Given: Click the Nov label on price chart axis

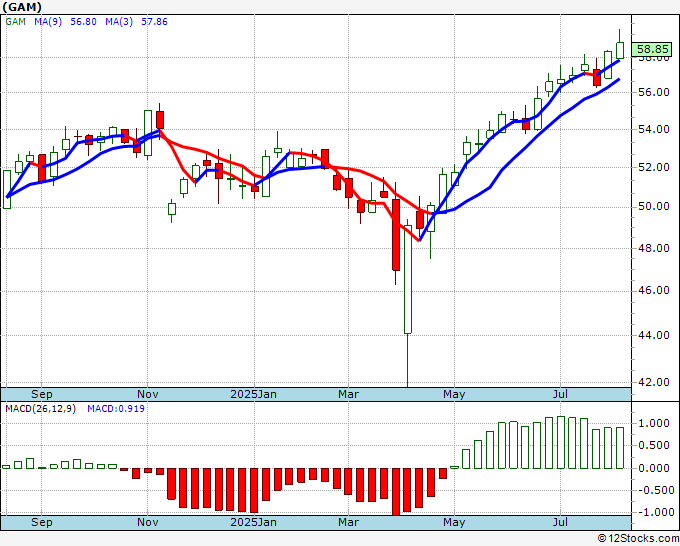Looking at the screenshot, I should (x=147, y=394).
